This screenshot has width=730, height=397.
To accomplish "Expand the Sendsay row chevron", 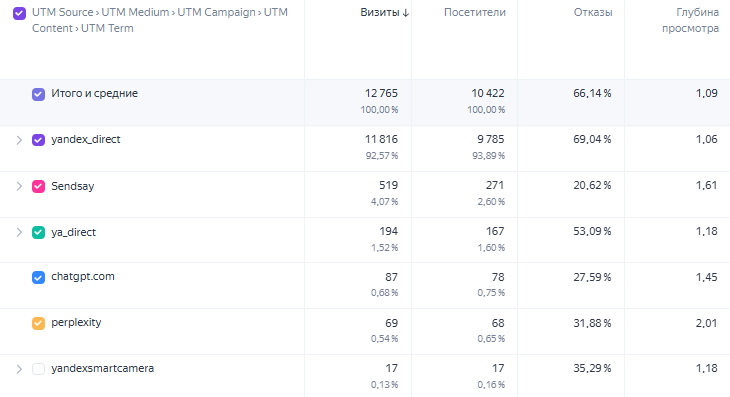I will (x=19, y=186).
